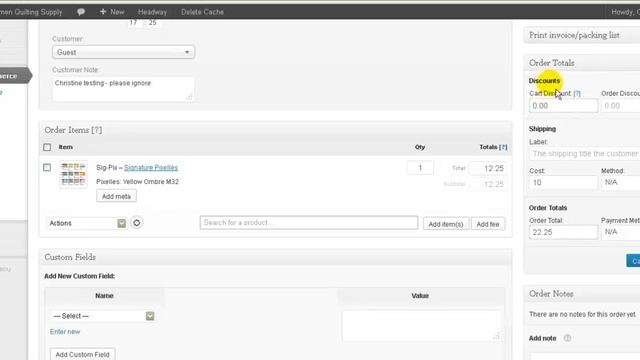Open the Headway menu
Screen dimensions: 640x360
(x=152, y=12)
